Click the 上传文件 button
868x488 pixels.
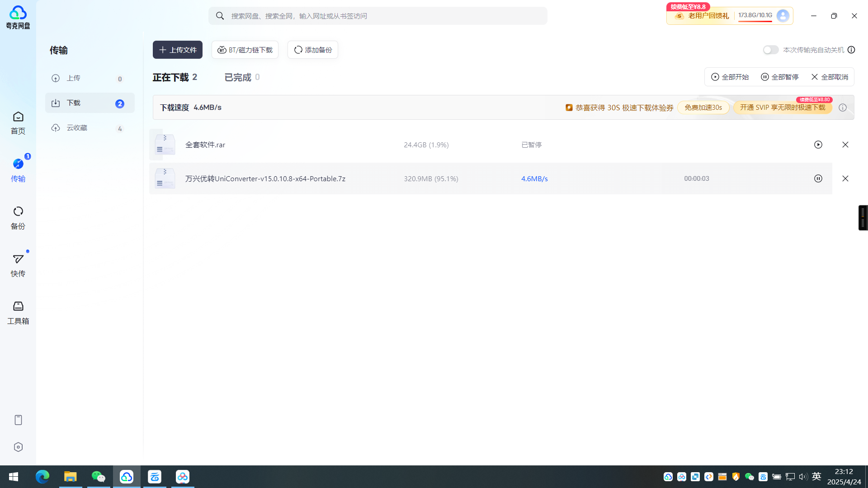tap(178, 50)
